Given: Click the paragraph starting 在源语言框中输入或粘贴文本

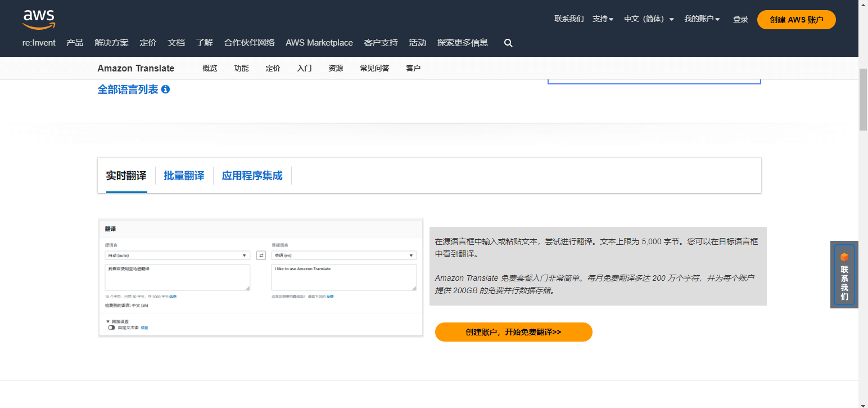Looking at the screenshot, I should click(596, 248).
